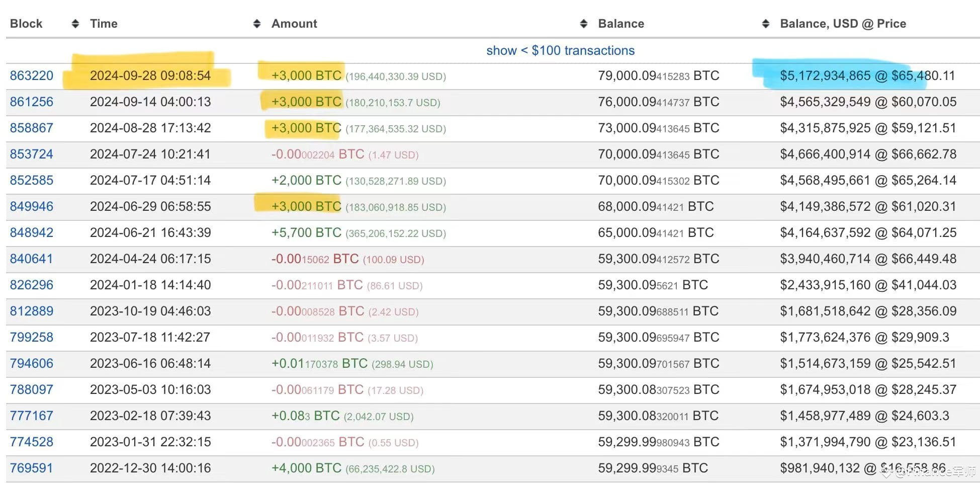The height and width of the screenshot is (483, 980).
Task: Open block 812889
Action: (x=32, y=311)
